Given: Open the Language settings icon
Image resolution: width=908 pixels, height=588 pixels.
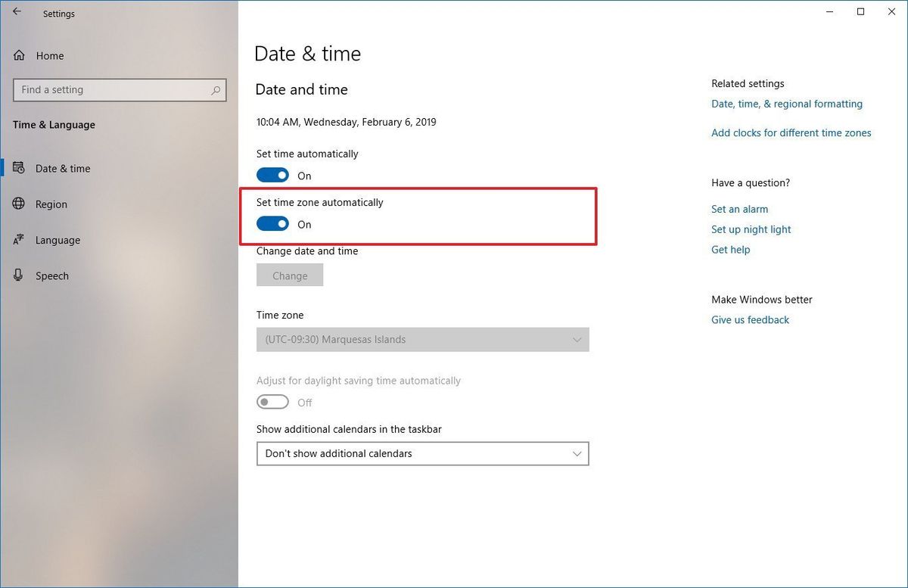Looking at the screenshot, I should (x=17, y=240).
